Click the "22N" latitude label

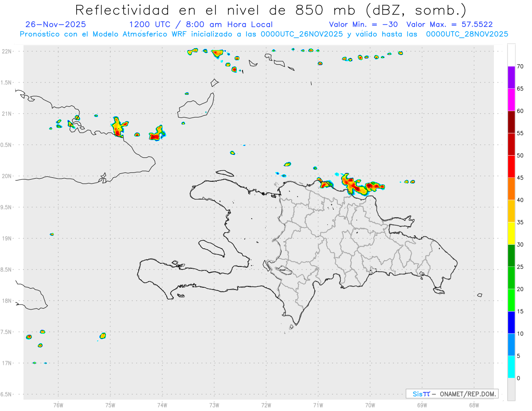click(x=8, y=51)
